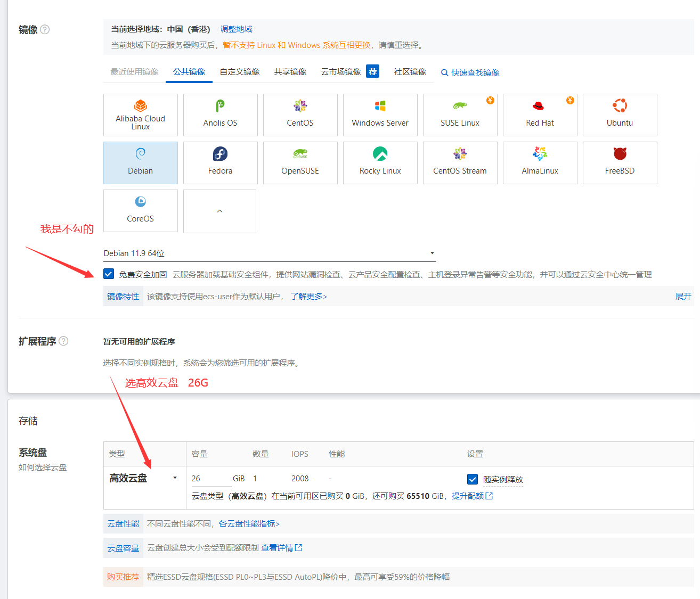Choose the Anolis OS image tile
The height and width of the screenshot is (599, 700).
coord(221,115)
